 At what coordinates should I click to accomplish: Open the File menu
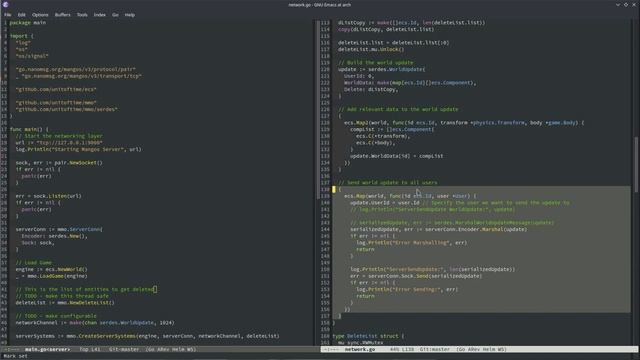pyautogui.click(x=8, y=15)
